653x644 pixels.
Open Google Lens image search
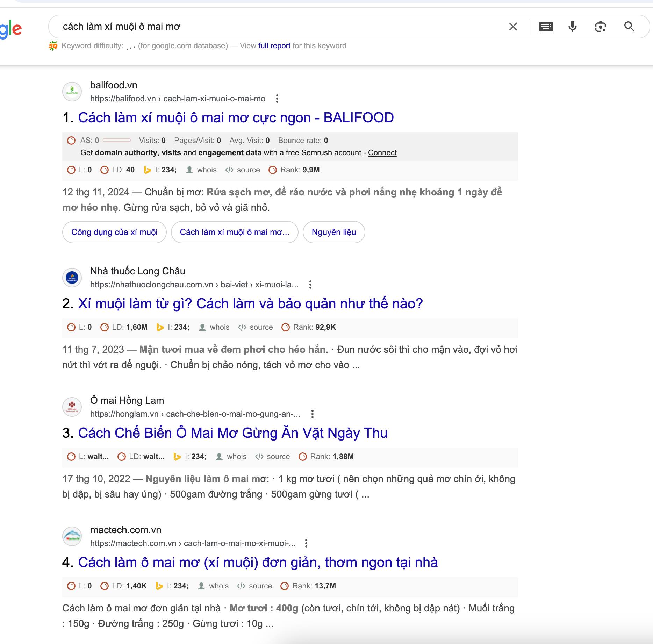point(600,27)
